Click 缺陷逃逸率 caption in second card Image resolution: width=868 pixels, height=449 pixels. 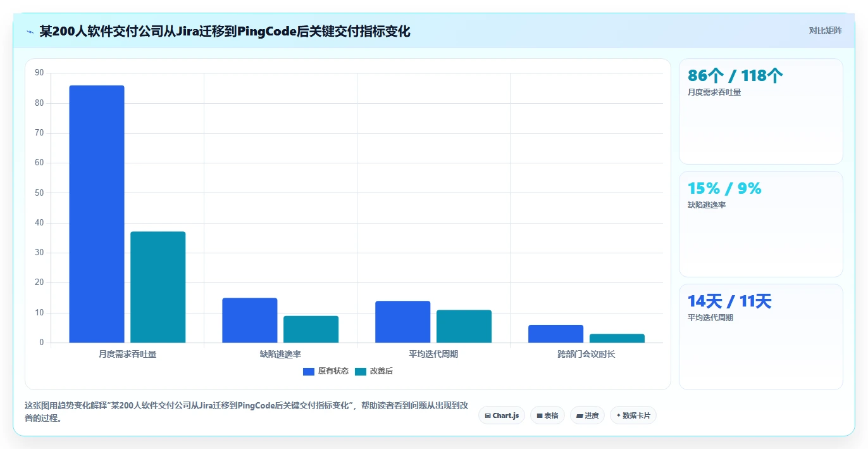click(x=707, y=205)
